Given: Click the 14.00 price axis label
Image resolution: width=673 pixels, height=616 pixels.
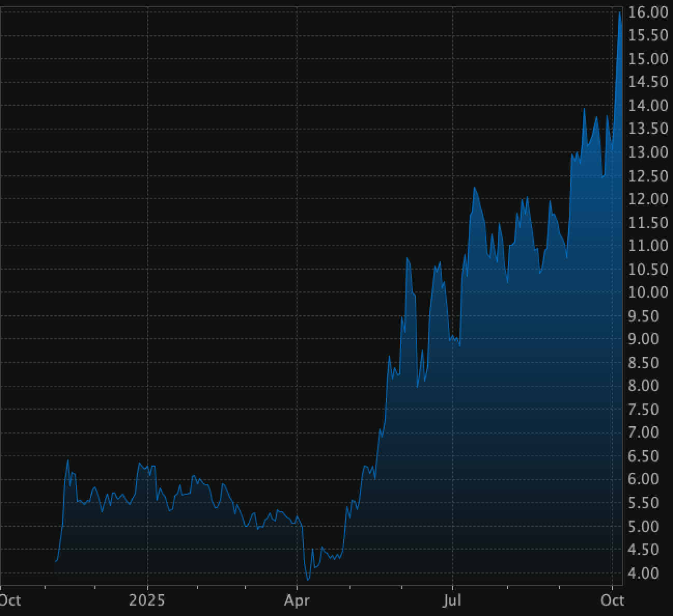Looking at the screenshot, I should click(x=648, y=106).
